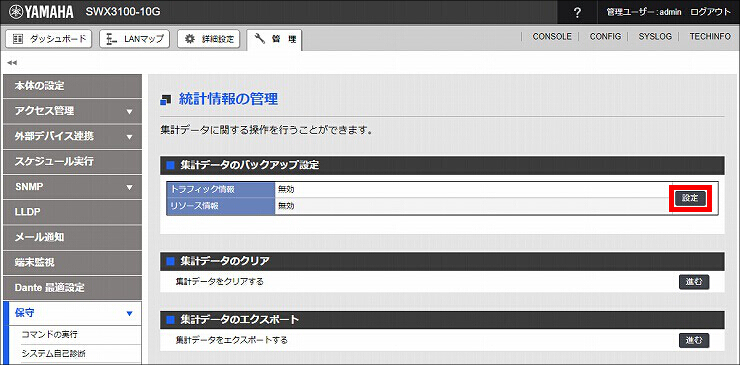Expand the アクセス管理 menu arrow
The height and width of the screenshot is (365, 740).
click(x=129, y=112)
